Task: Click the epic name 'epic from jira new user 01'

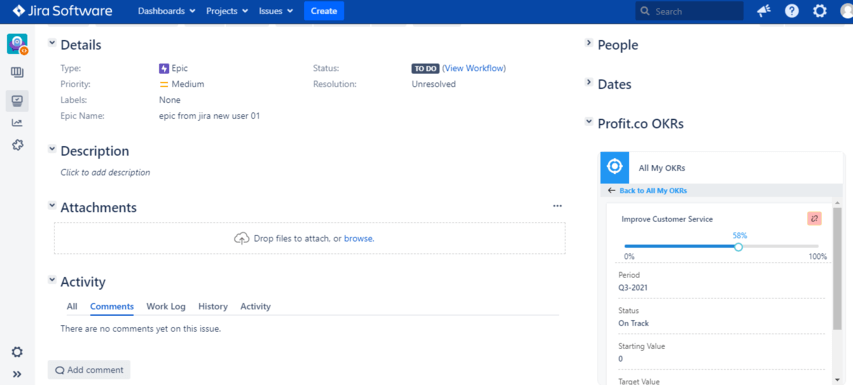Action: click(209, 116)
